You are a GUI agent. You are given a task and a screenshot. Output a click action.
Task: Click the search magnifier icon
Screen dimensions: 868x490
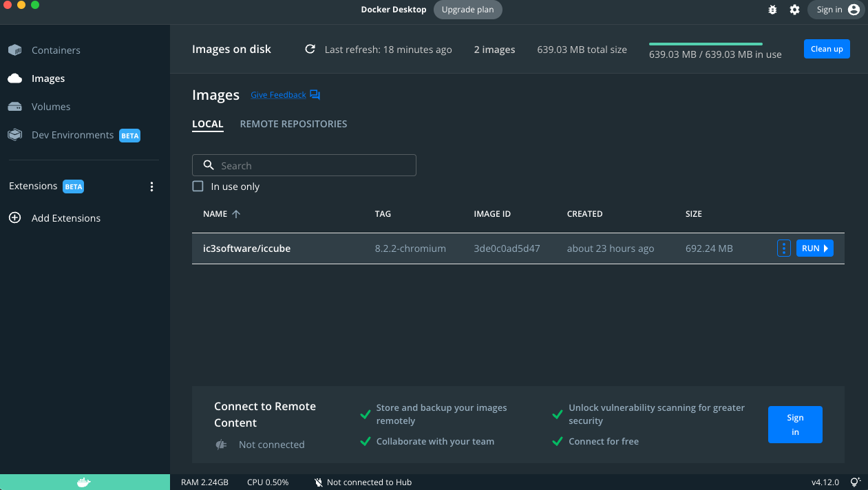tap(209, 165)
